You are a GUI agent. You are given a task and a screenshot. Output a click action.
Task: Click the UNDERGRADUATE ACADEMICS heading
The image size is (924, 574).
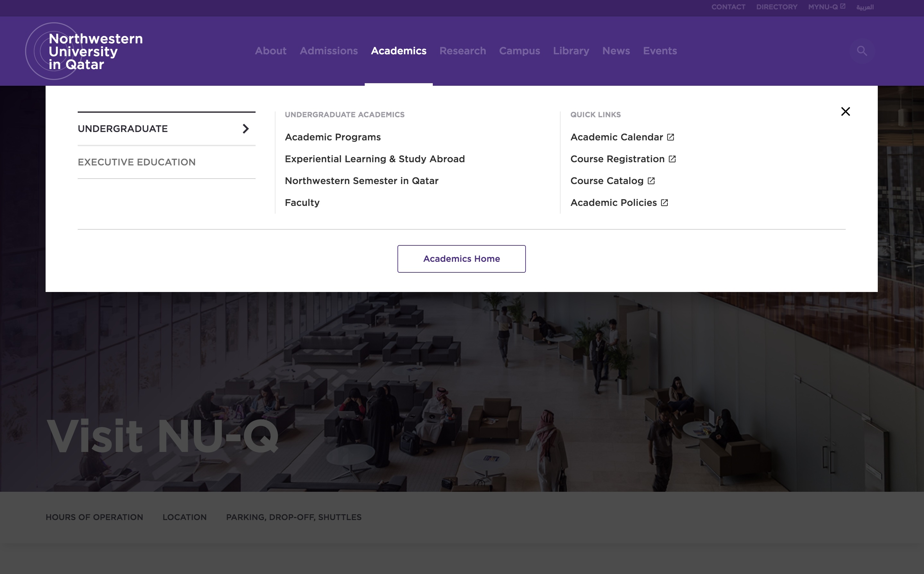[344, 115]
